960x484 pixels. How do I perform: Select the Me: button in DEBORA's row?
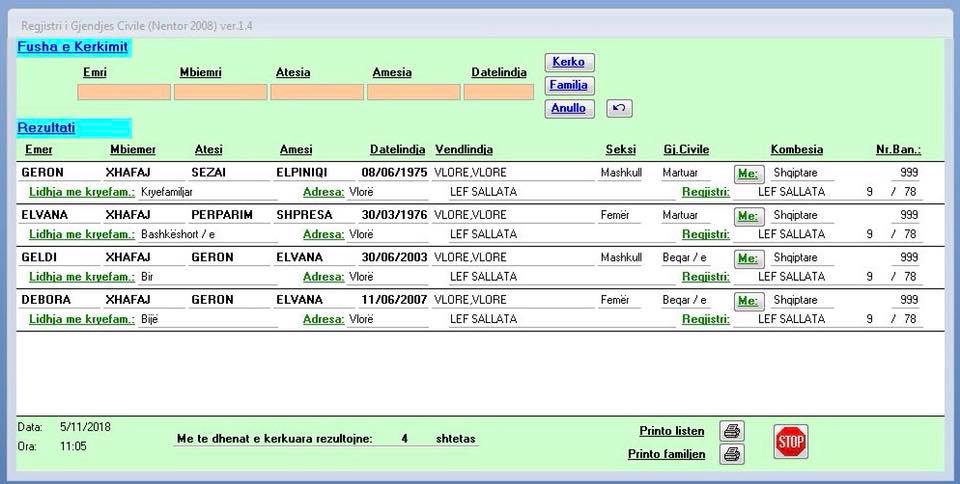(748, 300)
